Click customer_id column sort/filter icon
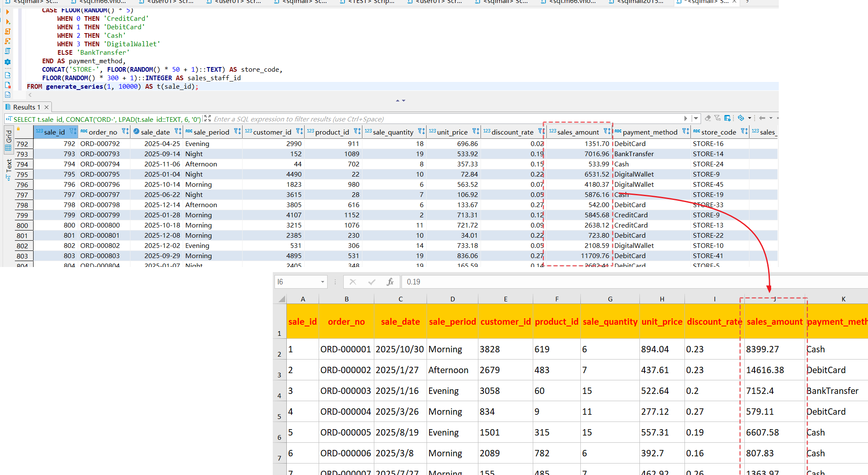 coord(299,132)
